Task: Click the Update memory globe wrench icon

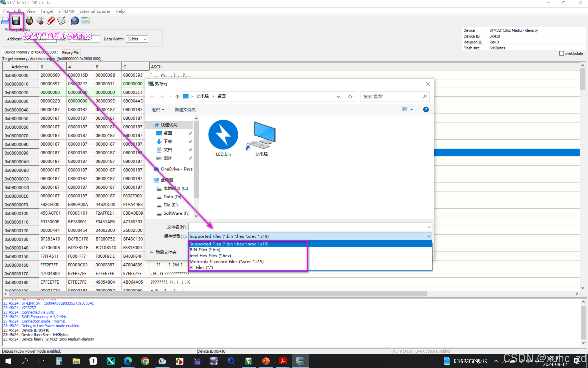Action: [x=75, y=21]
